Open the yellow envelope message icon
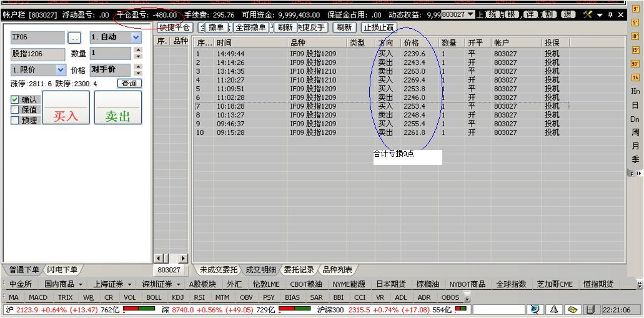Image resolution: width=644 pixels, height=318 pixels. pos(573,309)
